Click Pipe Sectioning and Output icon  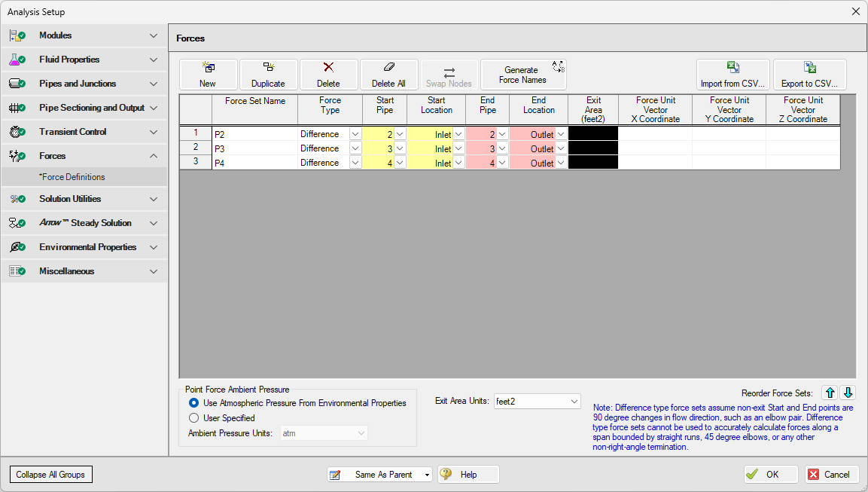coord(17,108)
